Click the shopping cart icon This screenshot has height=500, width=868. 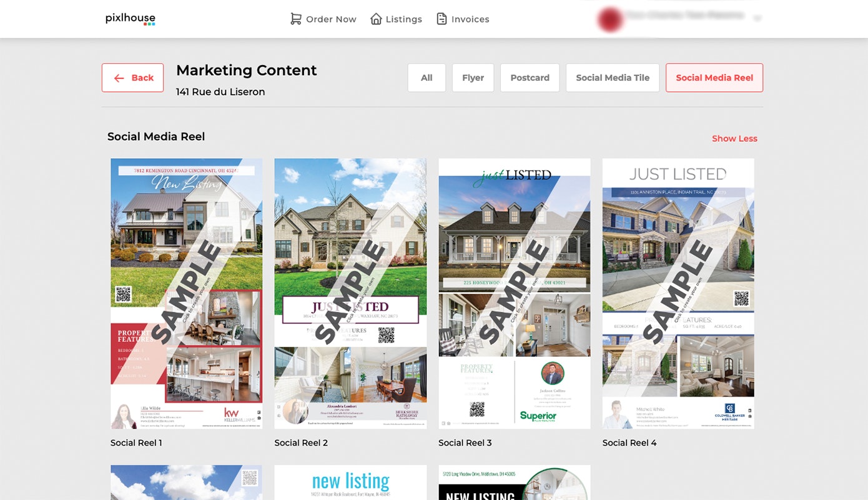[296, 19]
